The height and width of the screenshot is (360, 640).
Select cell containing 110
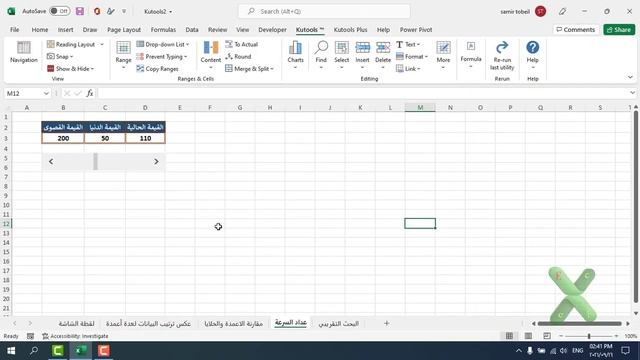145,138
